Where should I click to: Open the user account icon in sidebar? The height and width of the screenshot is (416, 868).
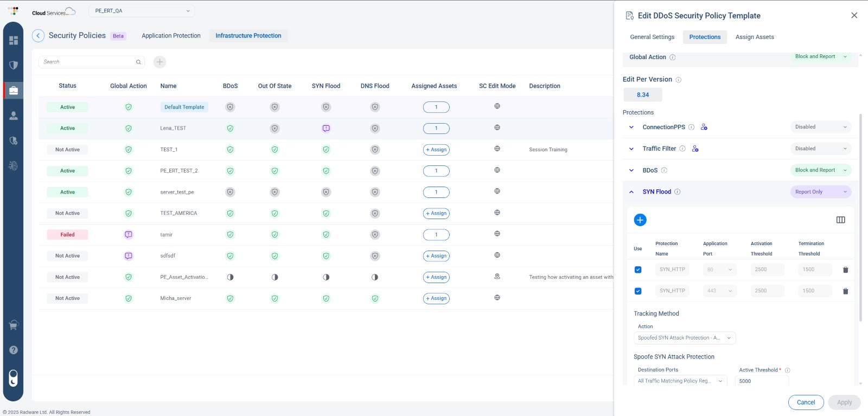pyautogui.click(x=14, y=116)
